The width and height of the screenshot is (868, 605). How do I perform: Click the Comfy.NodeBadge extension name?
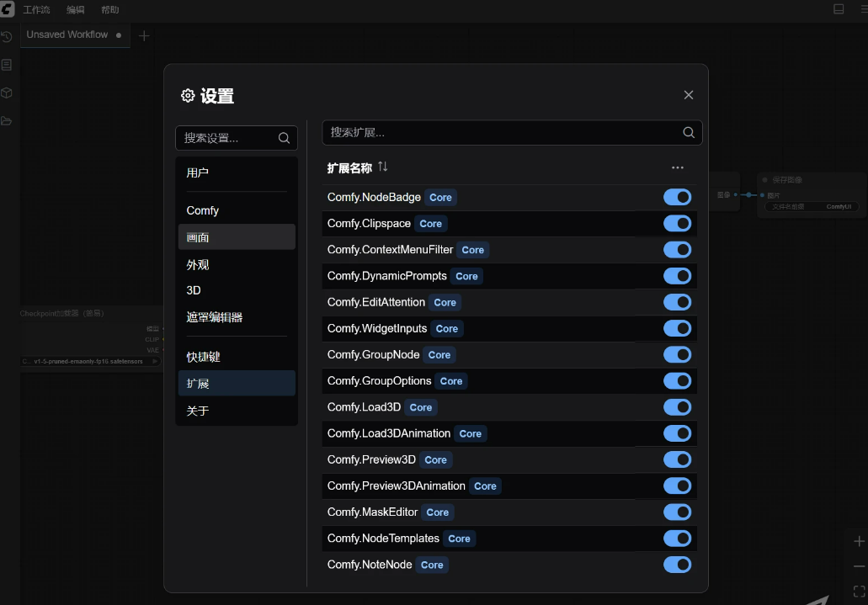pos(374,197)
